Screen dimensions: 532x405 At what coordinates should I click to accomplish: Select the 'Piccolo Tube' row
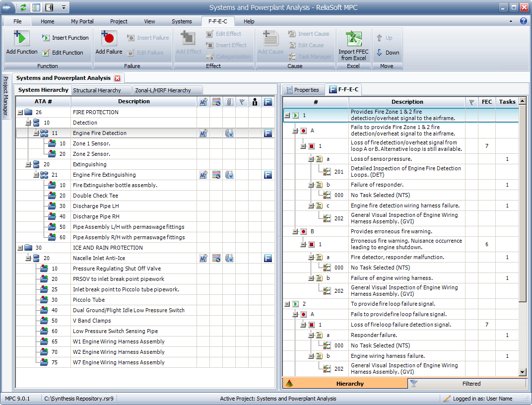145,300
